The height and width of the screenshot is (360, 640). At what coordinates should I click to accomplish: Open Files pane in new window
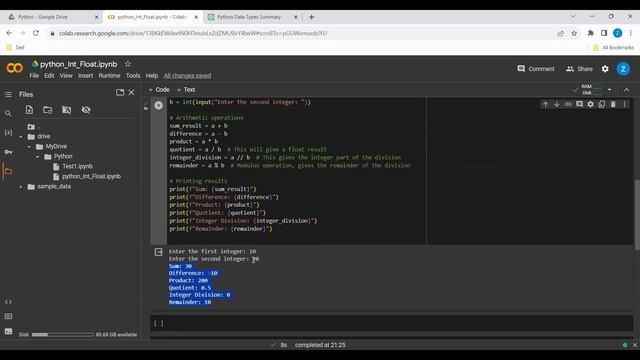120,93
